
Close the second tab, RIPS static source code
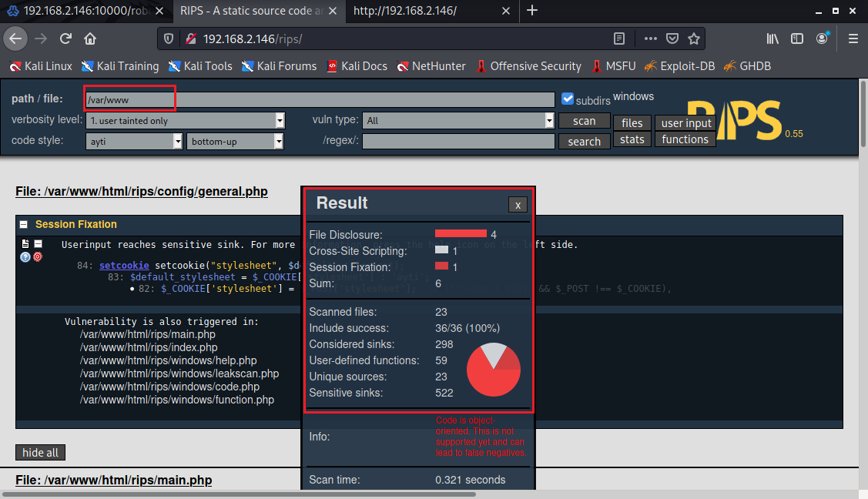(x=332, y=11)
